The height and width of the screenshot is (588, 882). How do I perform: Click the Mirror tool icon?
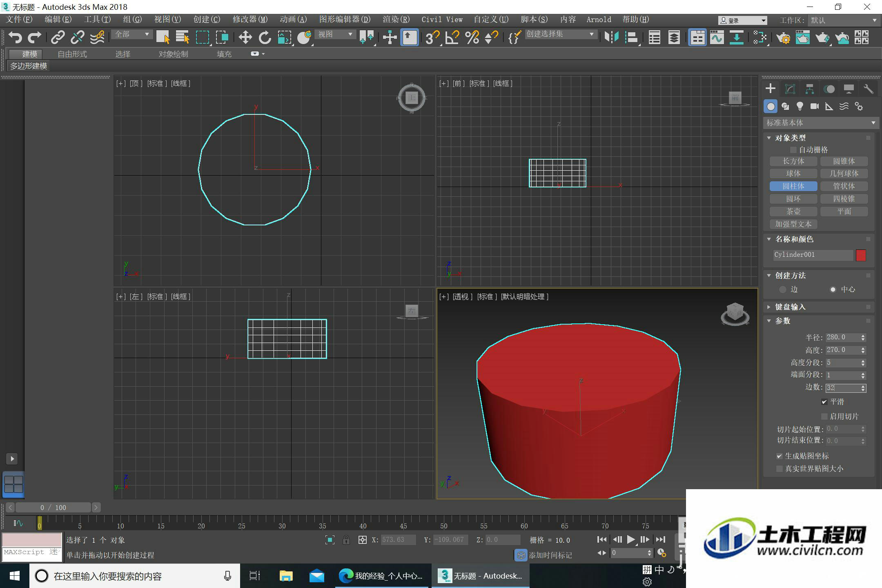pyautogui.click(x=611, y=38)
